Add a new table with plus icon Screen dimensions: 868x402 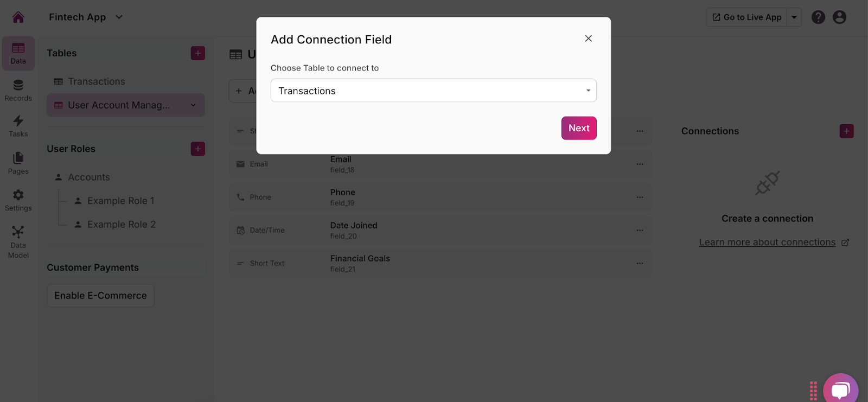pos(198,53)
